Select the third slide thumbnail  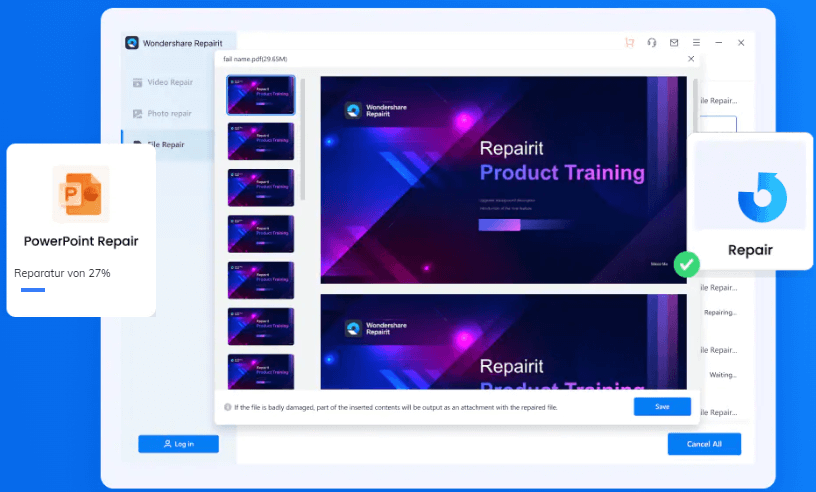click(261, 188)
